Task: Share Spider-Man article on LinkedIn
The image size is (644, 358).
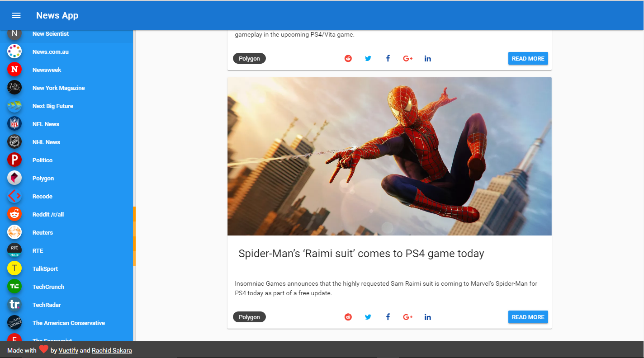Action: point(428,317)
